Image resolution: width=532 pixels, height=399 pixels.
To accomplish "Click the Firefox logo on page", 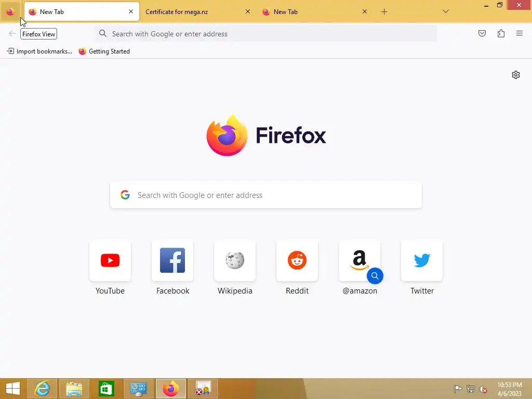I will coord(266,136).
